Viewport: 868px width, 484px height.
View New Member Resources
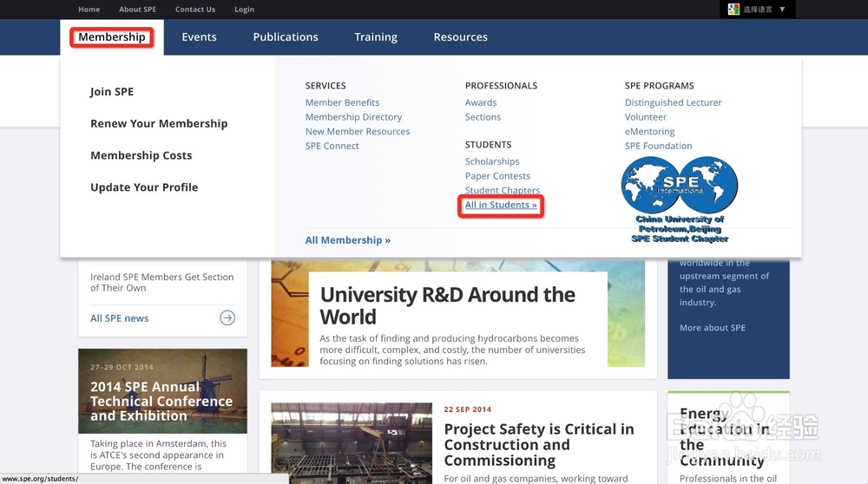(x=357, y=131)
